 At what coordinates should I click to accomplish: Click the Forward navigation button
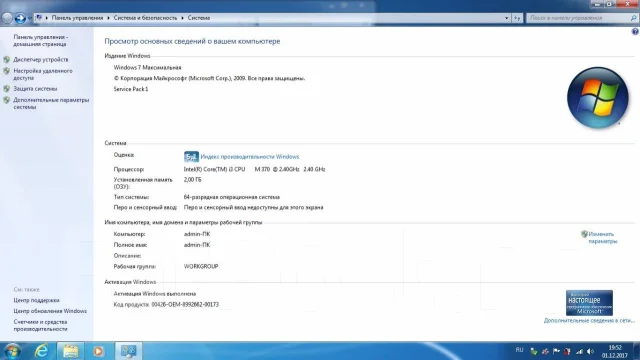pos(20,18)
